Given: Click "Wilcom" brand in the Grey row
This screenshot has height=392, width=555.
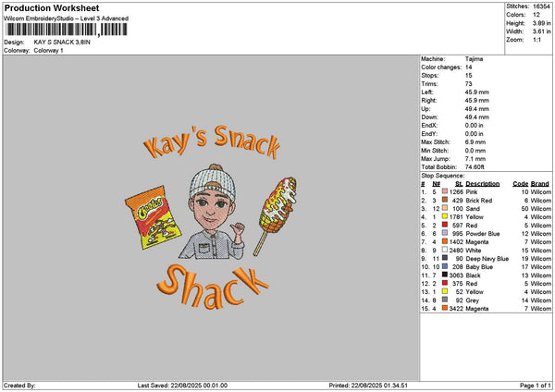Looking at the screenshot, I should (541, 300).
